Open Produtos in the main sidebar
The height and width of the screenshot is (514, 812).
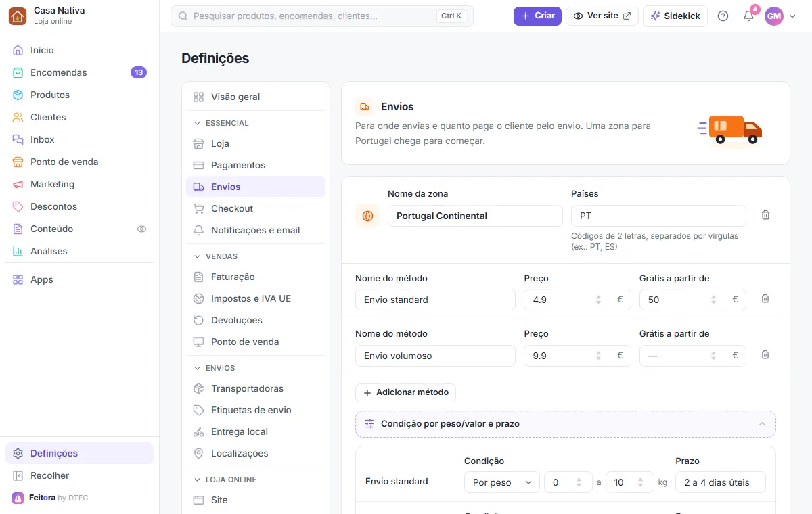[x=80, y=95]
